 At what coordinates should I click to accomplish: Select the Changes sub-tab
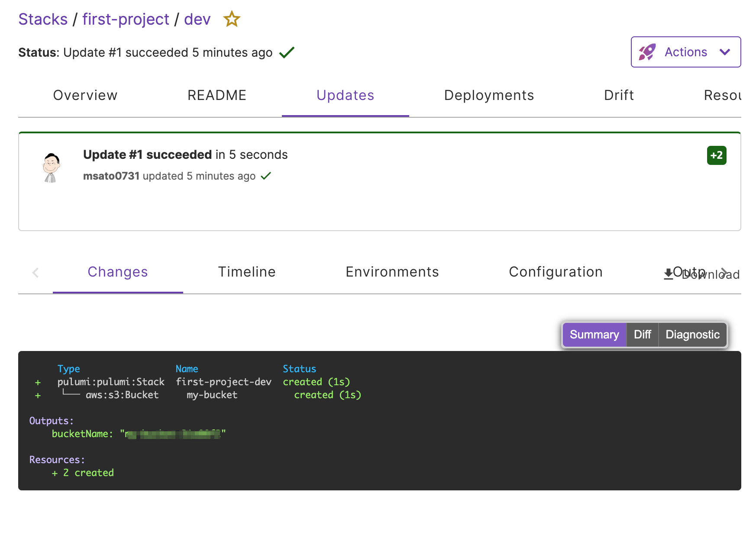tap(118, 272)
